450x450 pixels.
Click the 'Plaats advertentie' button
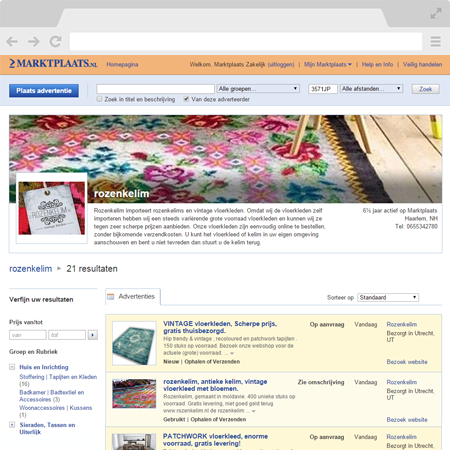44,91
